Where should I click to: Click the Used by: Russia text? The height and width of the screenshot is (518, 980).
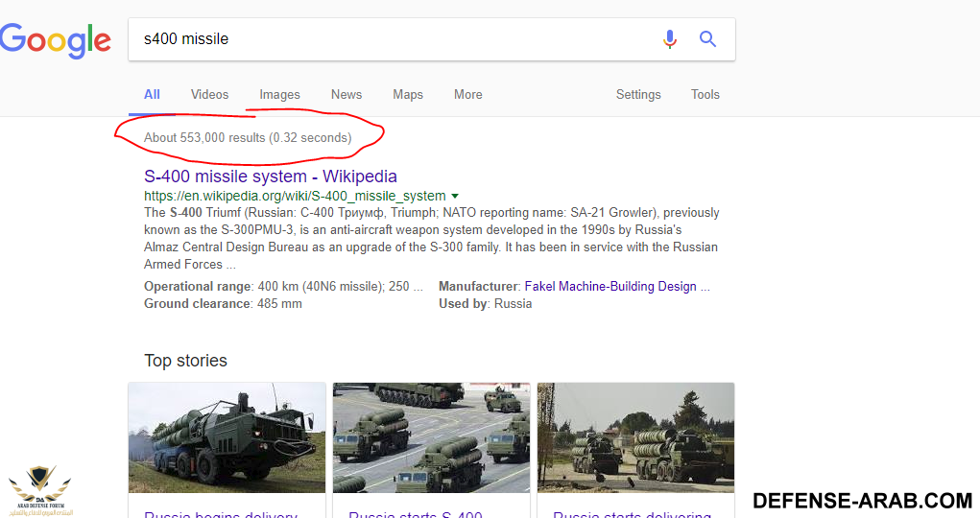pyautogui.click(x=485, y=304)
